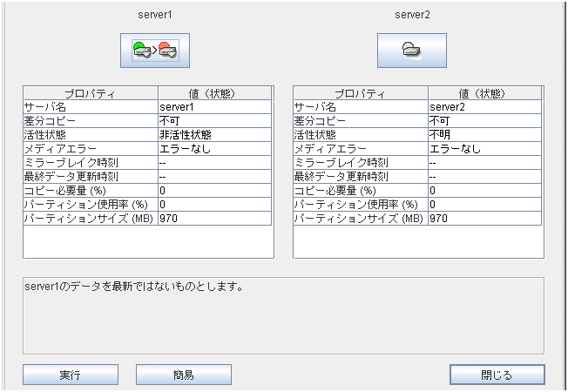Select the 差分コピー row in server2 table

tap(360, 120)
